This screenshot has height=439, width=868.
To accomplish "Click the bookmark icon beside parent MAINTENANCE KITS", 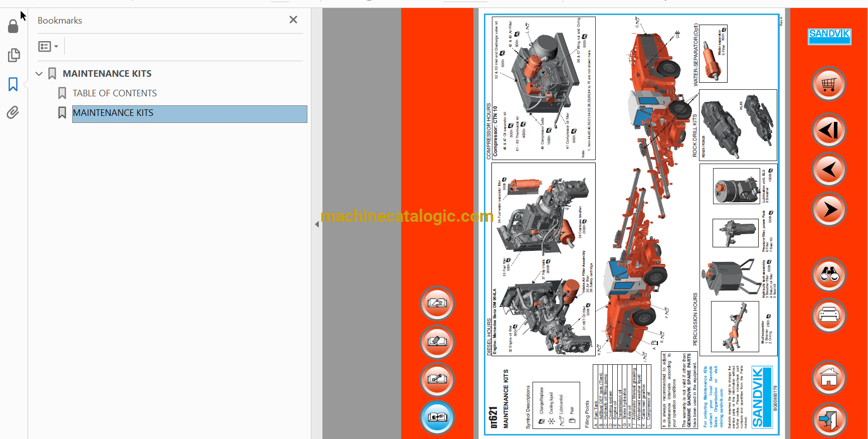I will tap(52, 74).
